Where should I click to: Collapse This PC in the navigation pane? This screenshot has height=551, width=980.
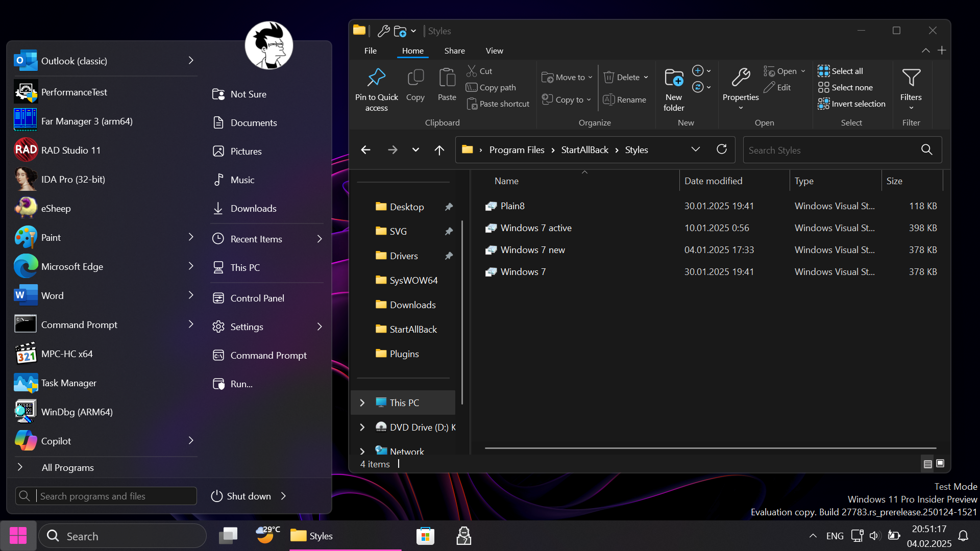click(x=362, y=403)
